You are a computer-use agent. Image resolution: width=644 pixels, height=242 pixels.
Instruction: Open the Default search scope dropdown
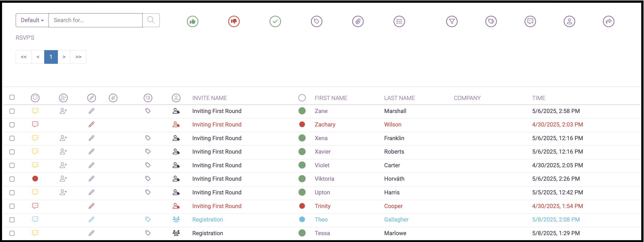pos(32,20)
